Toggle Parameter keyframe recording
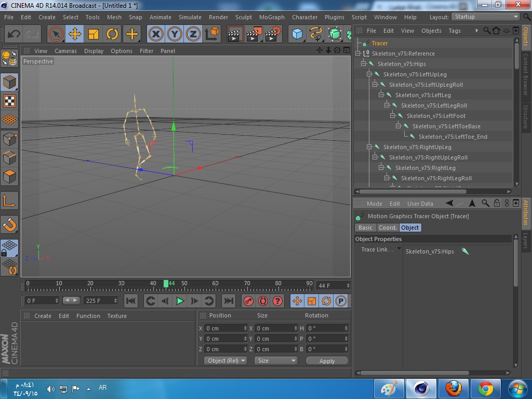This screenshot has width=532, height=399. 341,301
